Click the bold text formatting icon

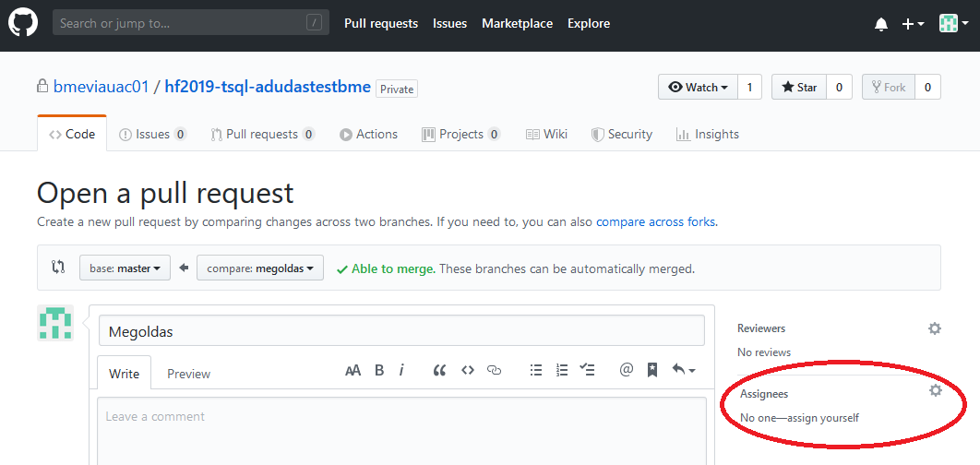point(379,371)
